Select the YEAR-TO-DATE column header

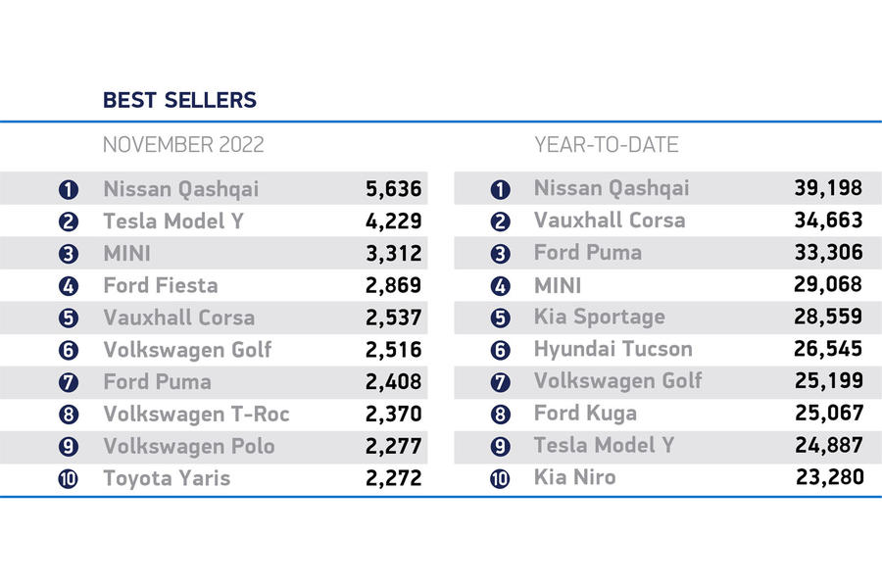(x=607, y=145)
